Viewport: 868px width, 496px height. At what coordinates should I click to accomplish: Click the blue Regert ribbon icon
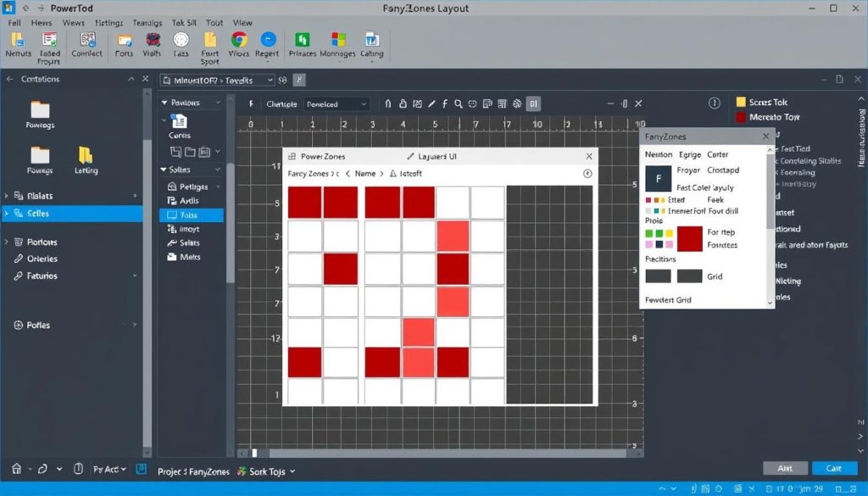point(268,40)
